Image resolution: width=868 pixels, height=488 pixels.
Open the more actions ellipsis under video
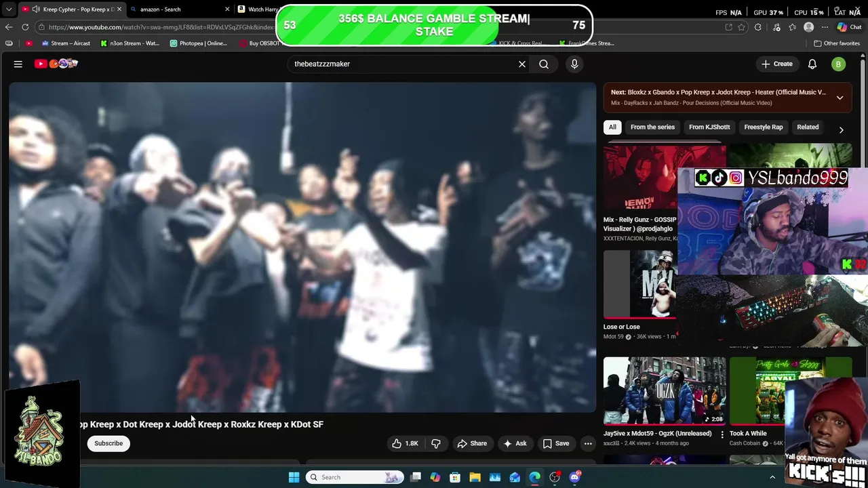tap(588, 443)
